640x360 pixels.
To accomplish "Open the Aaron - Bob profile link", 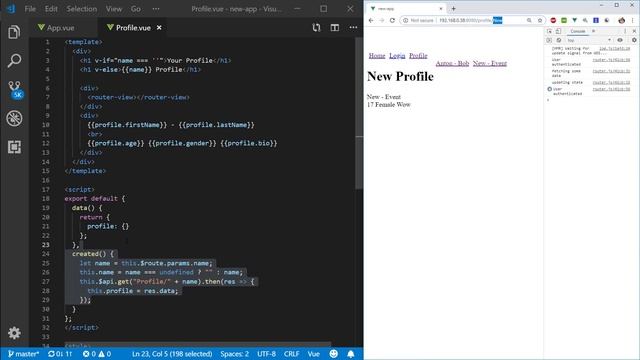I will coord(452,63).
